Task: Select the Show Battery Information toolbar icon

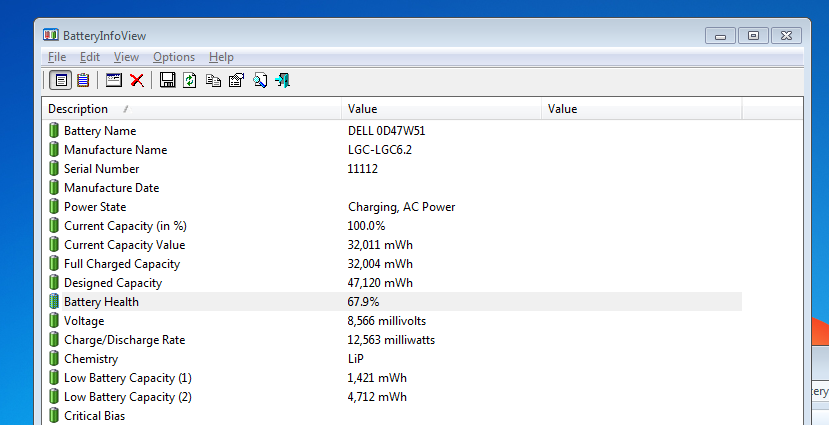Action: (x=61, y=80)
